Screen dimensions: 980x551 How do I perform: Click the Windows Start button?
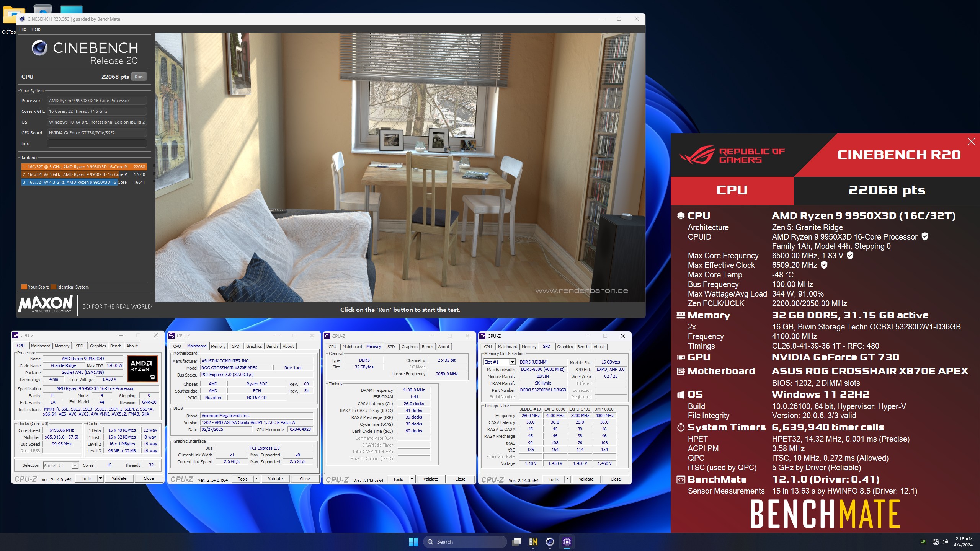413,542
